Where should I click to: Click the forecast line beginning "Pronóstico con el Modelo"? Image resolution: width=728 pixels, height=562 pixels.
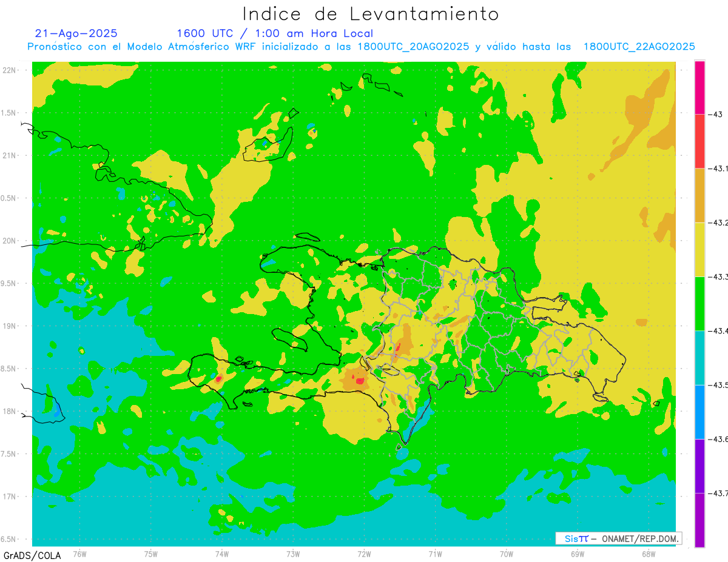pos(361,47)
